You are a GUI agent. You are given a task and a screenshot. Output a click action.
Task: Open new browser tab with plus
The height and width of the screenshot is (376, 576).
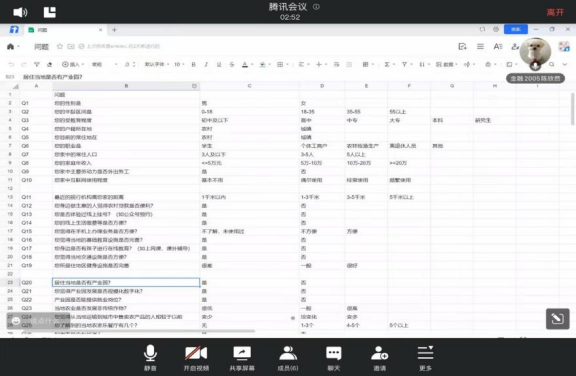114,30
